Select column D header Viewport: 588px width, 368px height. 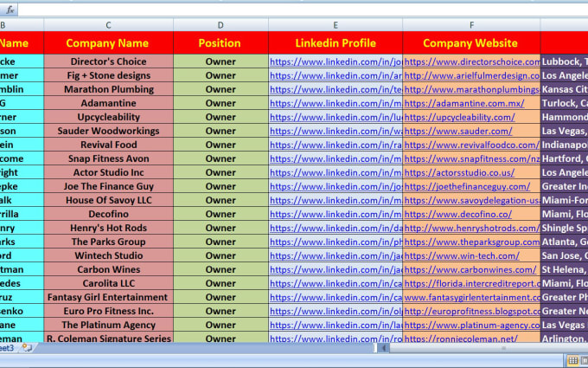pos(220,25)
